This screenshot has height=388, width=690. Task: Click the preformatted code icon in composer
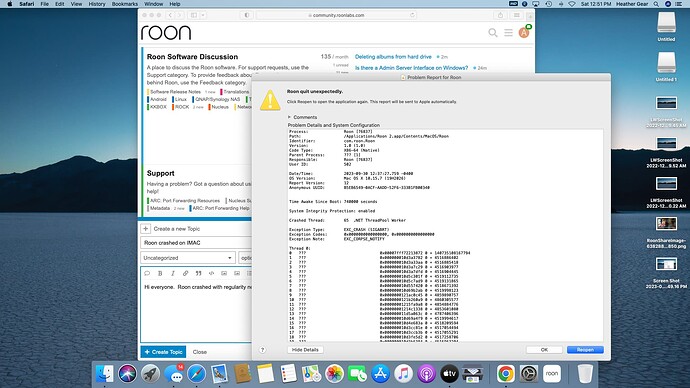point(211,274)
